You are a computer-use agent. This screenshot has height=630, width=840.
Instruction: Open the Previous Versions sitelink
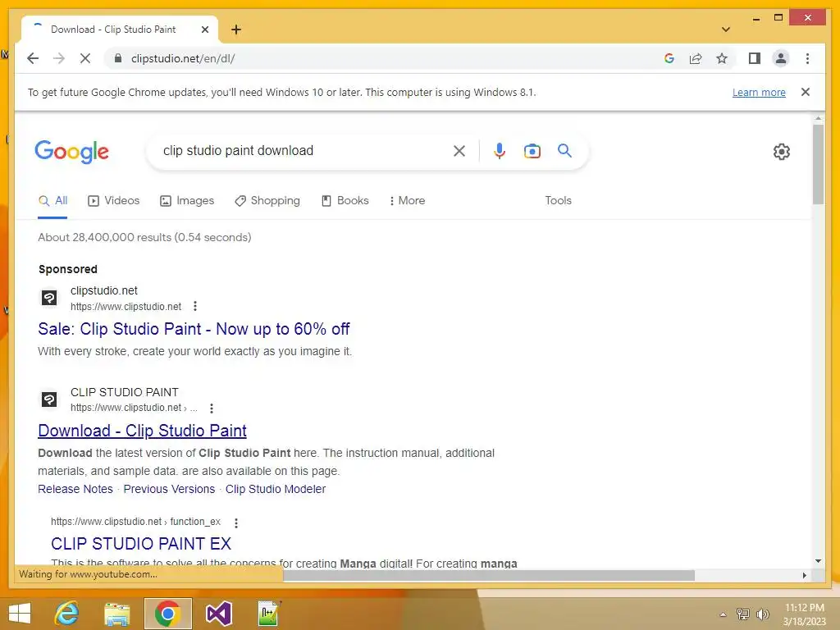click(169, 489)
